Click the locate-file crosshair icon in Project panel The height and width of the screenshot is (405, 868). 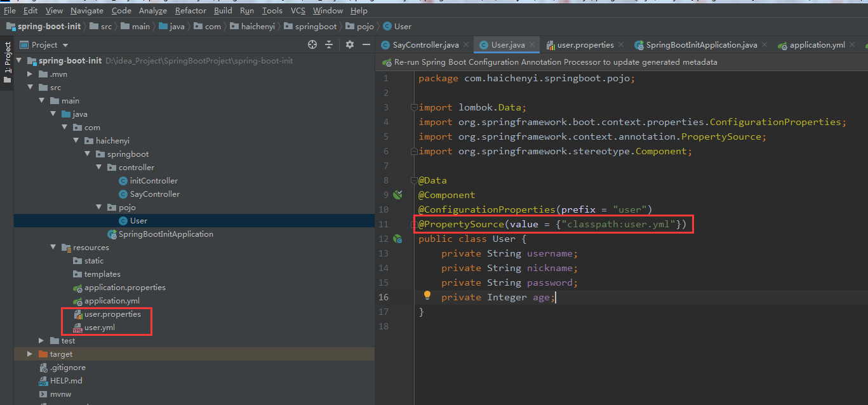pos(312,44)
